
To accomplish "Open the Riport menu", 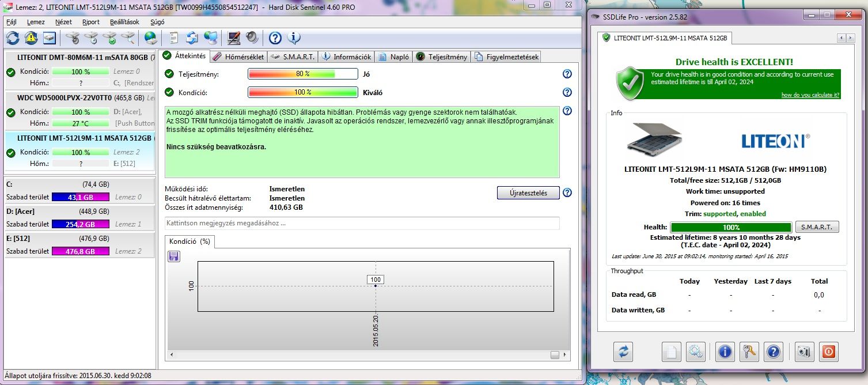I will [x=91, y=22].
